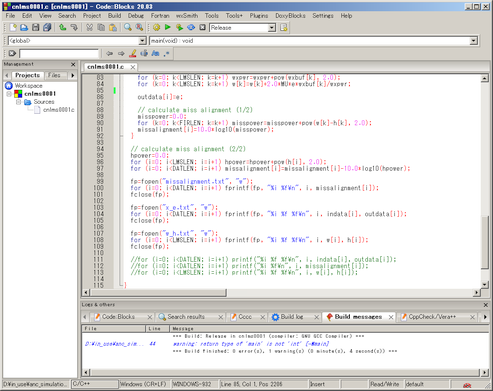Click the Build and run icon
The width and height of the screenshot is (493, 391).
[179, 28]
